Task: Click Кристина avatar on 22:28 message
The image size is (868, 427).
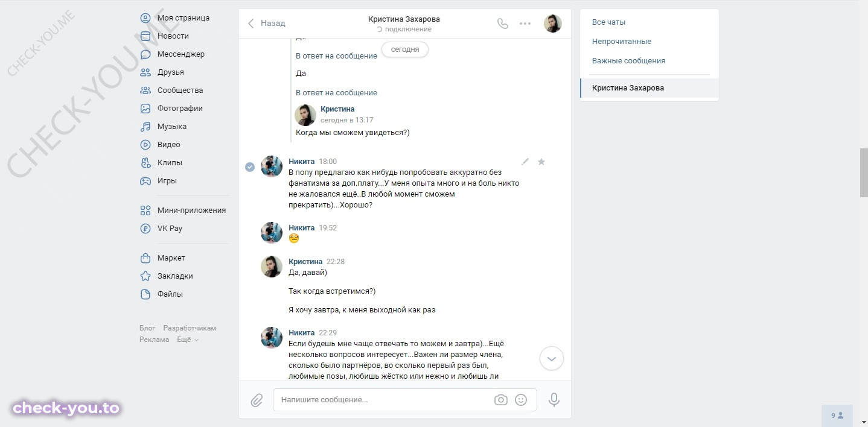Action: pyautogui.click(x=272, y=267)
